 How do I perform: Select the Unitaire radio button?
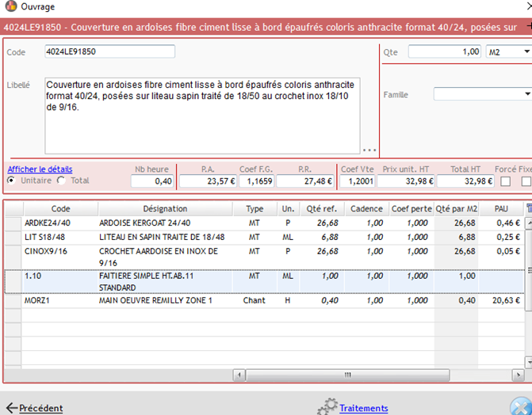point(11,181)
